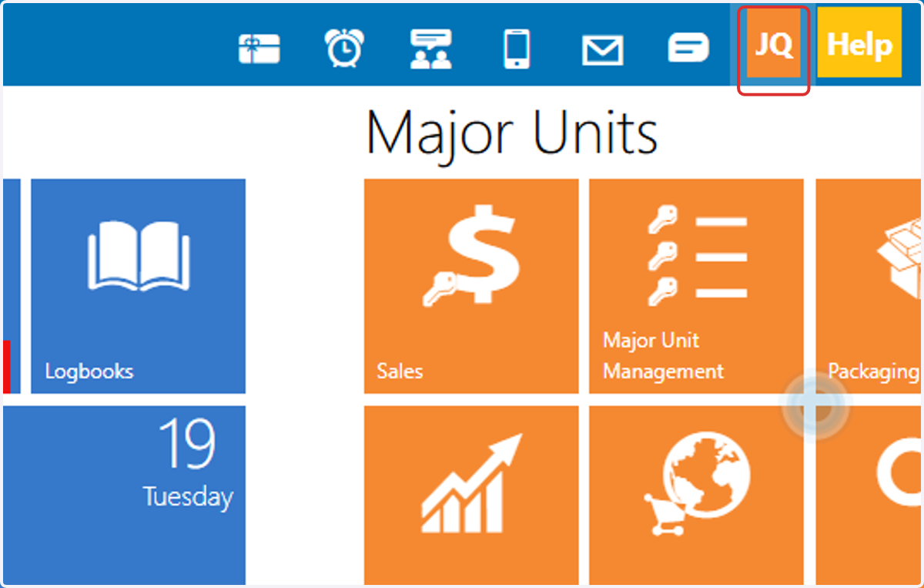This screenshot has height=588, width=924.
Task: Click the red indicator strip at left edge
Action: pyautogui.click(x=7, y=367)
